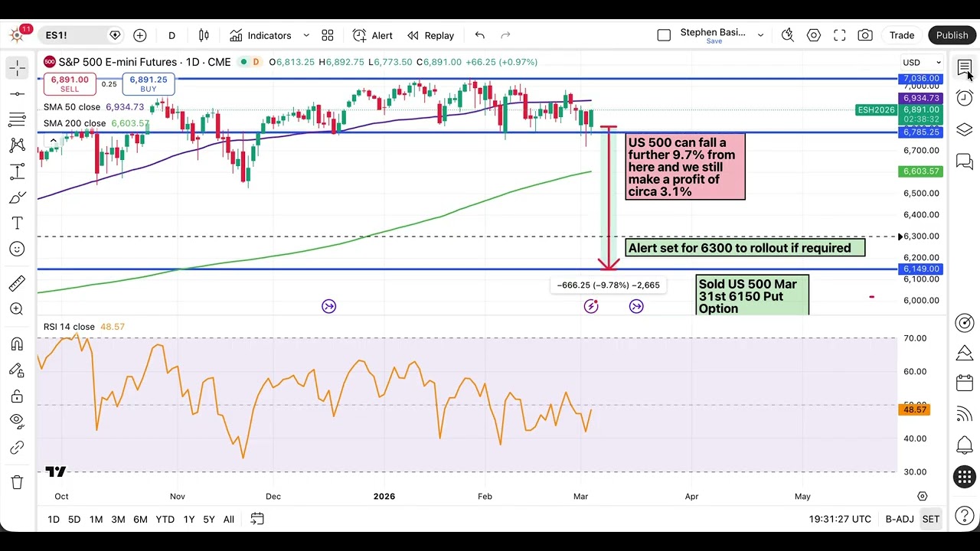Collapse the indicator legend chevron
980x551 pixels.
pos(53,140)
